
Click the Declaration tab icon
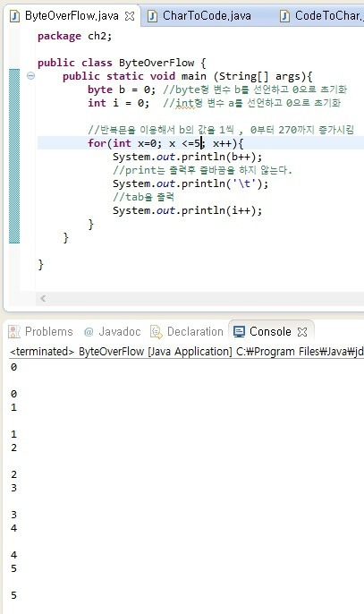tap(157, 332)
